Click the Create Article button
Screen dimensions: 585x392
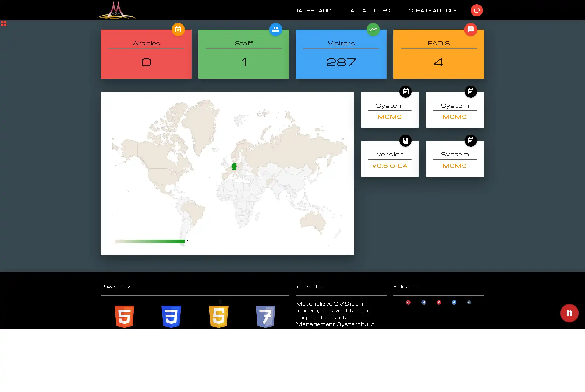click(433, 10)
